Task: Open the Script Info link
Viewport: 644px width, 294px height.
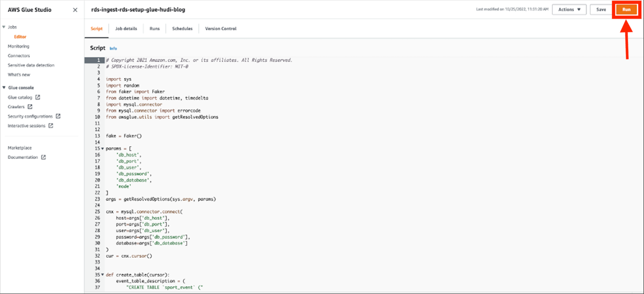Action: pyautogui.click(x=113, y=49)
